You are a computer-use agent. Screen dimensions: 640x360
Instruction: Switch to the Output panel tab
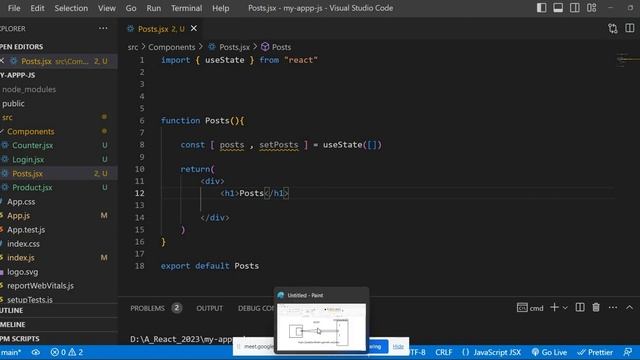(209, 308)
